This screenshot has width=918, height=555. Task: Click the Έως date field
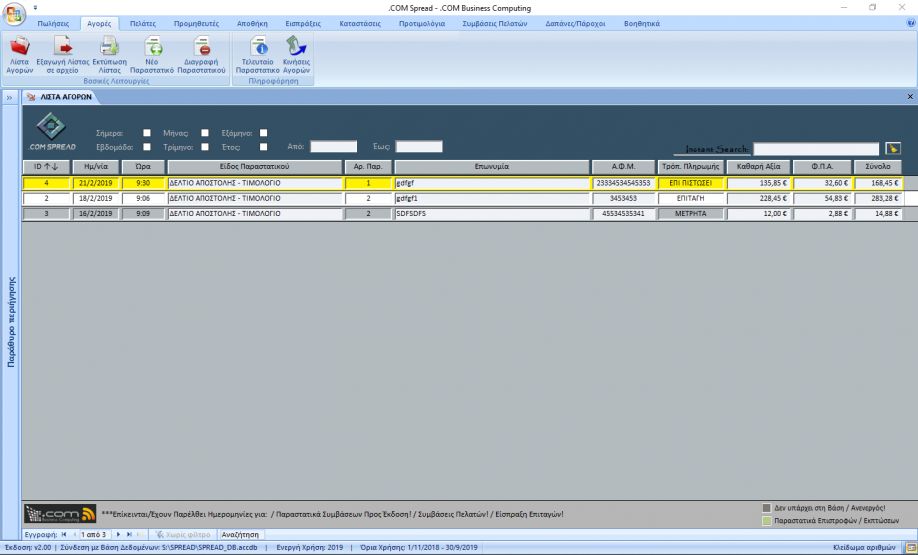tap(419, 146)
